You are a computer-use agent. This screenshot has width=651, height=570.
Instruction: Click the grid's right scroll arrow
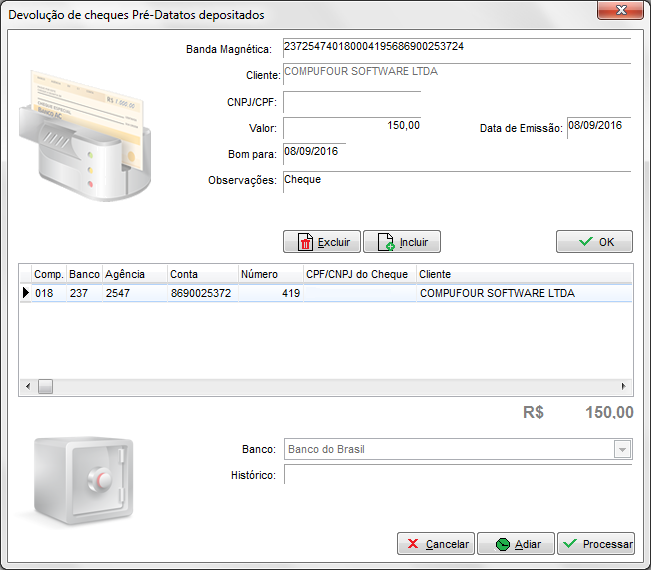[624, 387]
